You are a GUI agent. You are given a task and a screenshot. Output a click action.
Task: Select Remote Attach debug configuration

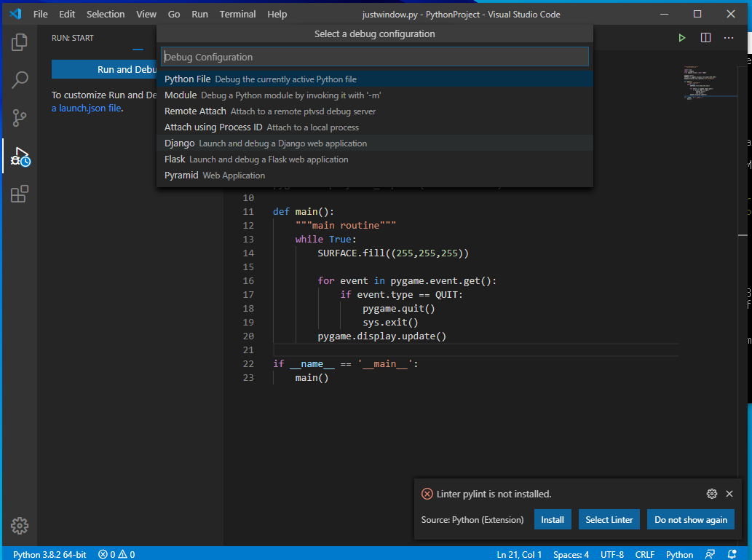coord(375,111)
